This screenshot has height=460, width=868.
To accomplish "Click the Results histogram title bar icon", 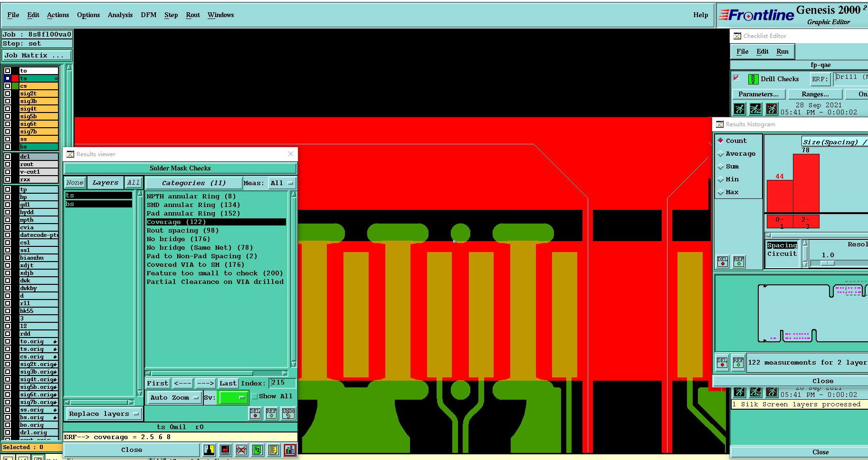I will [720, 124].
